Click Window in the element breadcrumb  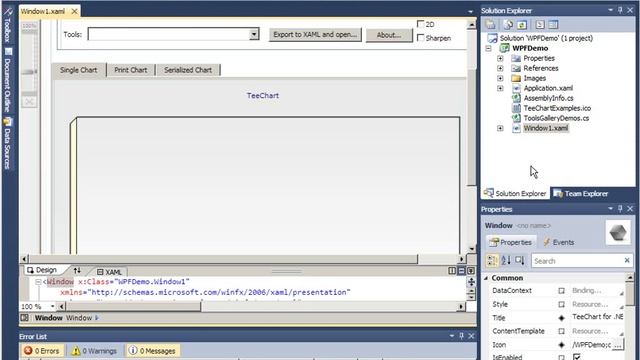click(x=79, y=318)
